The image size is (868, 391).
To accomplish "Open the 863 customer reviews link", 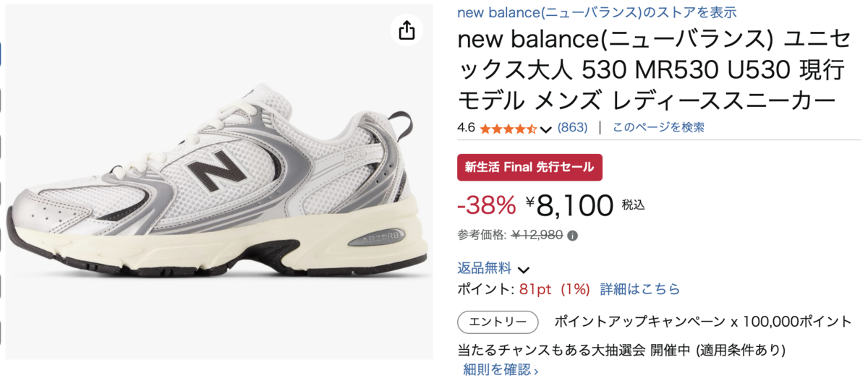I will click(x=572, y=128).
